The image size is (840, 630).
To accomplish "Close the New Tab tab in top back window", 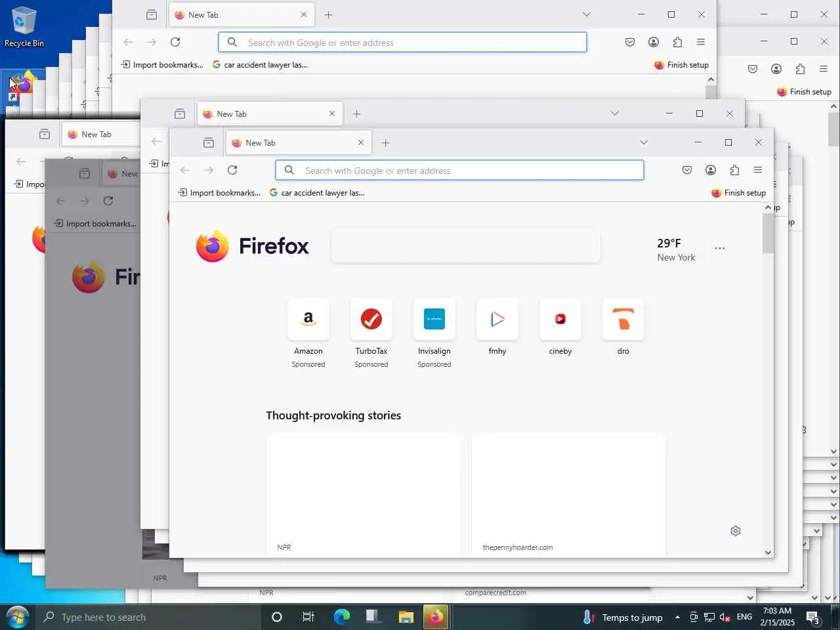I will tap(304, 14).
